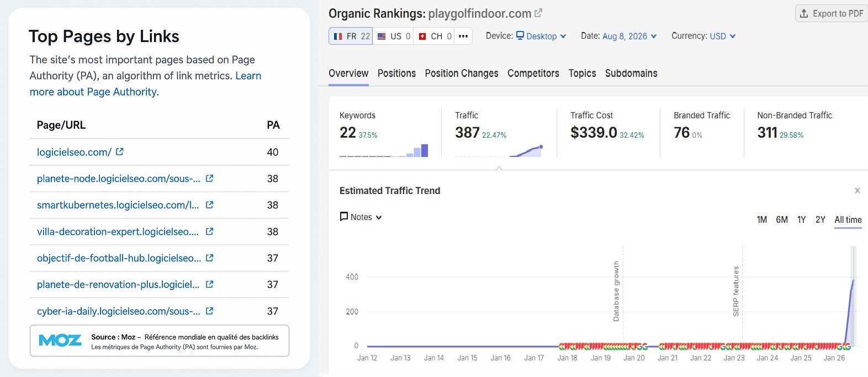Open the Competitors tab
This screenshot has width=868, height=377.
click(533, 74)
